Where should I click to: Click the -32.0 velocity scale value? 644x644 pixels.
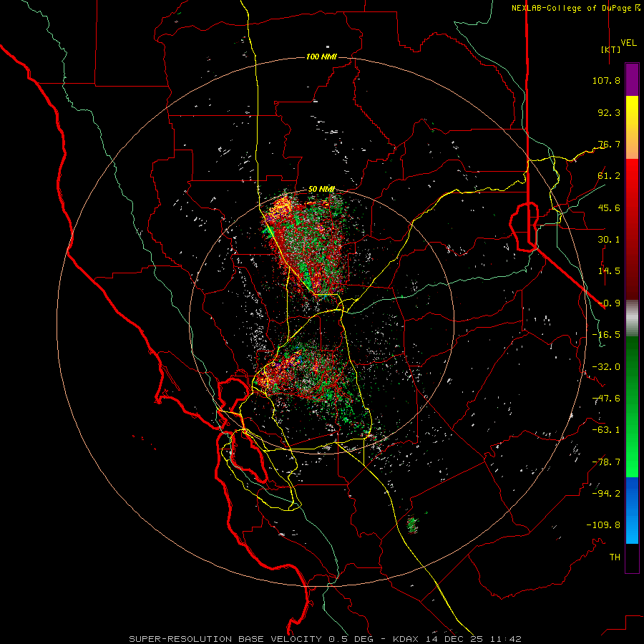[x=606, y=367]
